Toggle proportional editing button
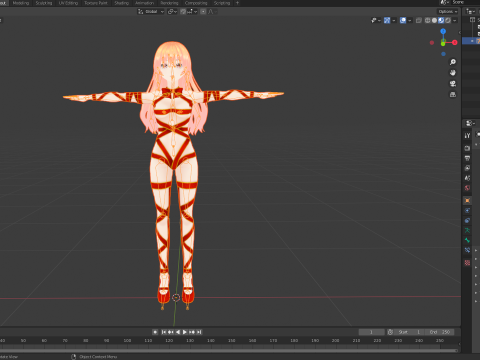Viewport: 480px width, 360px height. pos(203,12)
